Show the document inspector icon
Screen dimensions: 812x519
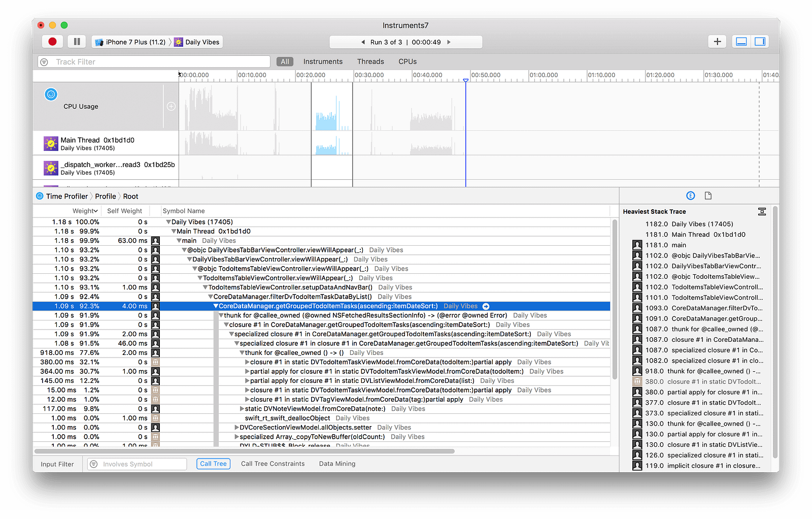click(x=708, y=196)
